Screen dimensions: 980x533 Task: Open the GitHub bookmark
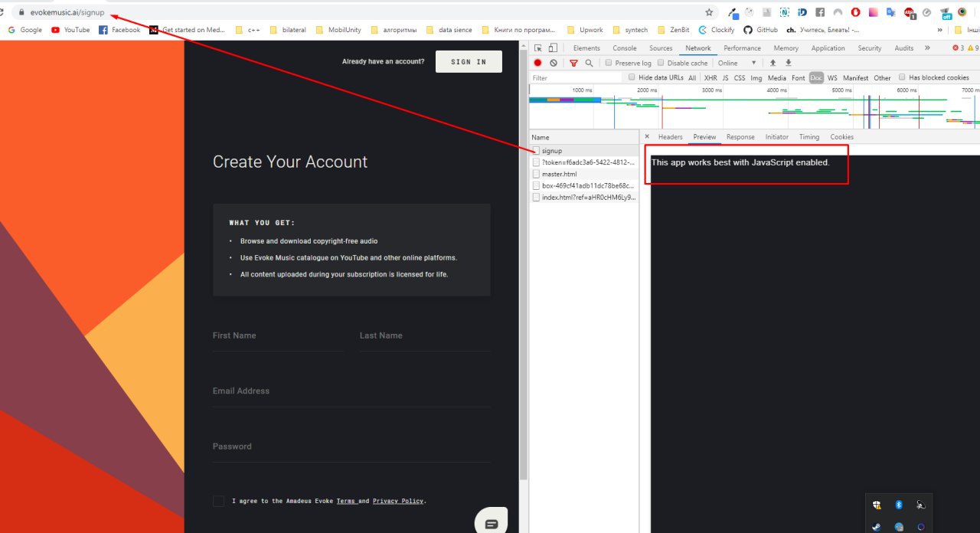(x=760, y=30)
